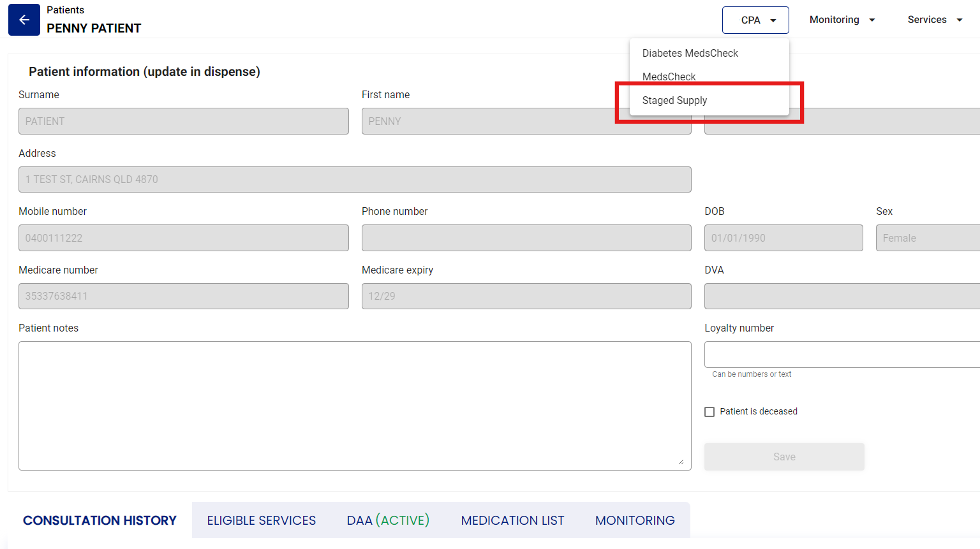This screenshot has height=549, width=980.
Task: Select Staged Supply menu item
Action: point(674,101)
